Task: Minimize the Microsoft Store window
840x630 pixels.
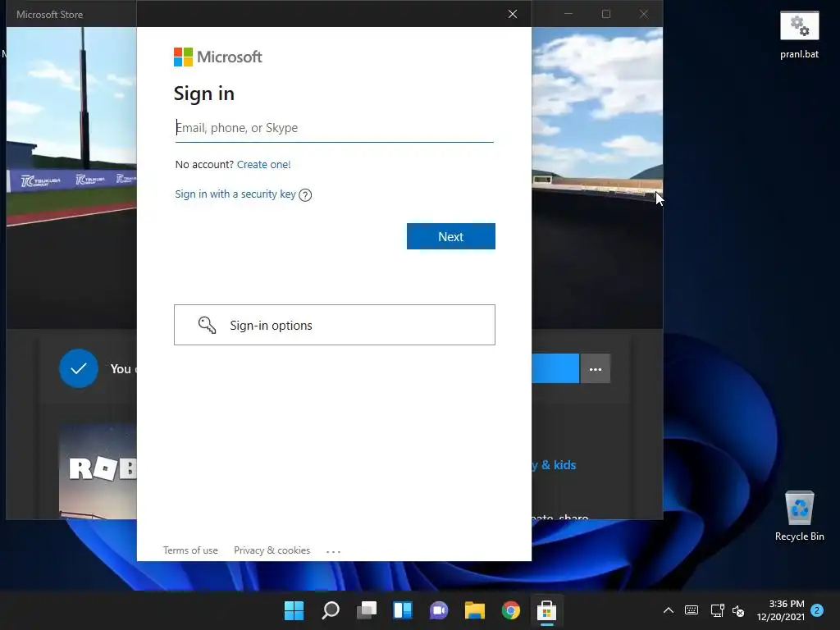Action: pos(568,14)
